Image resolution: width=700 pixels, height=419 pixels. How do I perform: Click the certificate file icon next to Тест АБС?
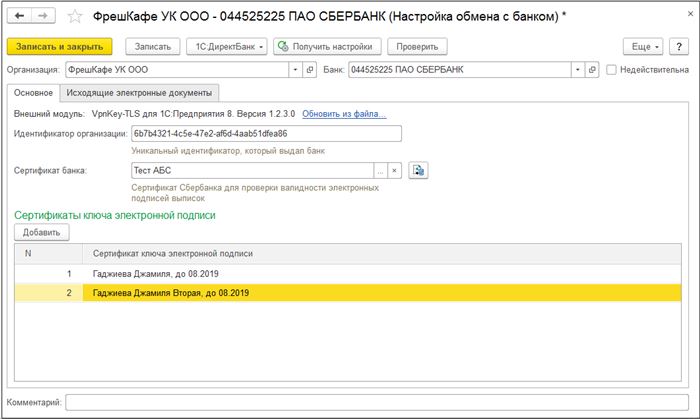point(418,170)
